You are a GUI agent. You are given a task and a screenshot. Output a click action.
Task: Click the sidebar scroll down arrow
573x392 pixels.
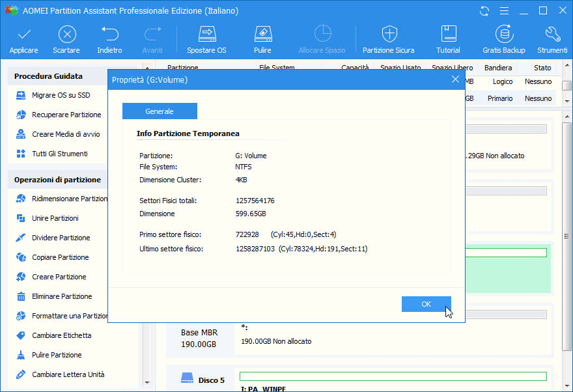pyautogui.click(x=147, y=382)
